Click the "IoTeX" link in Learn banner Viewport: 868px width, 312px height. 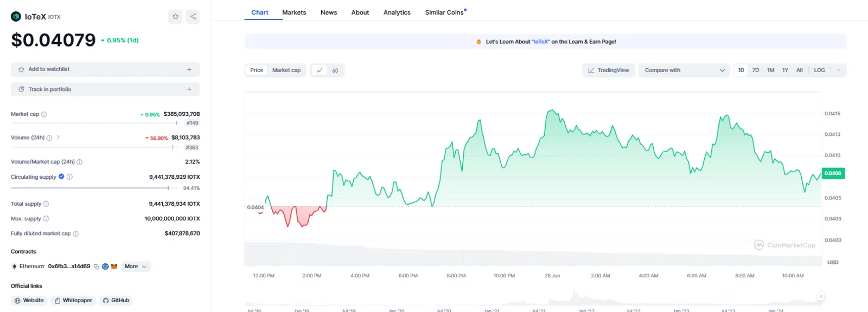click(541, 42)
